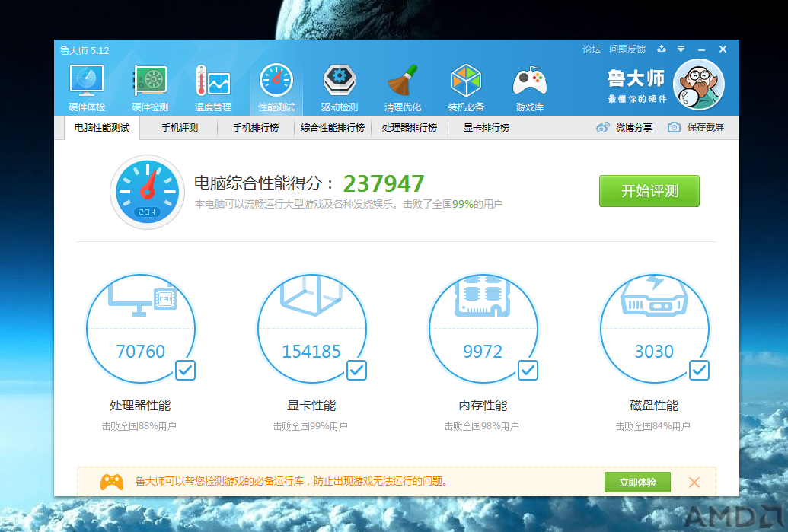This screenshot has height=532, width=788.
Task: Click the processor performance circle 70760
Action: coord(140,329)
